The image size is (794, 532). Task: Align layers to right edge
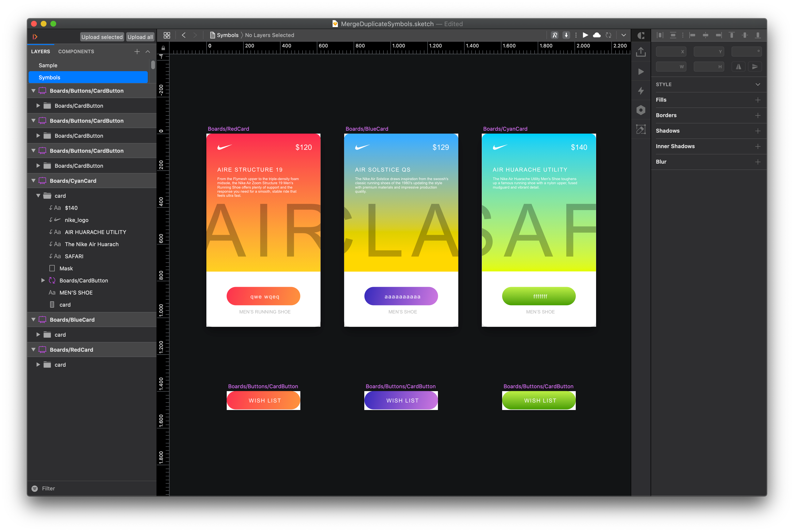point(719,35)
